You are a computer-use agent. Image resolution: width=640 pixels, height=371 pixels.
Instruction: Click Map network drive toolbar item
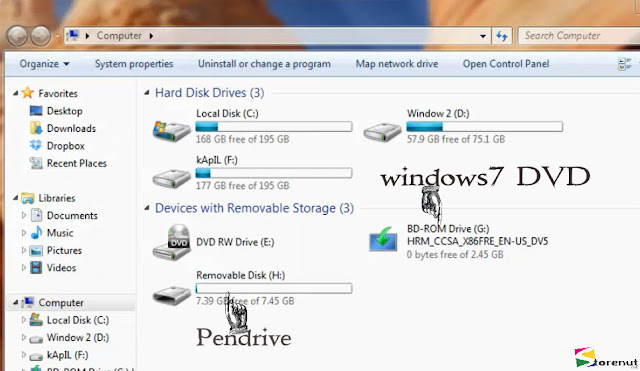coord(397,64)
